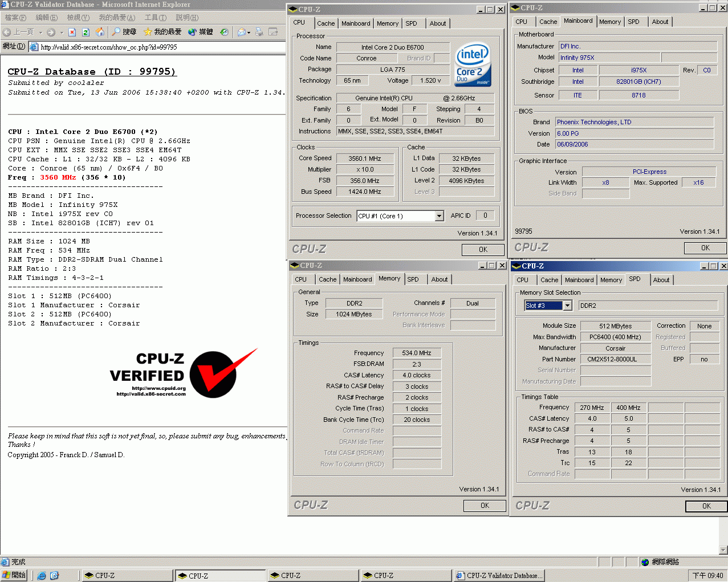
Task: Click the Part Number CM2X512-8000UL
Action: (x=616, y=360)
